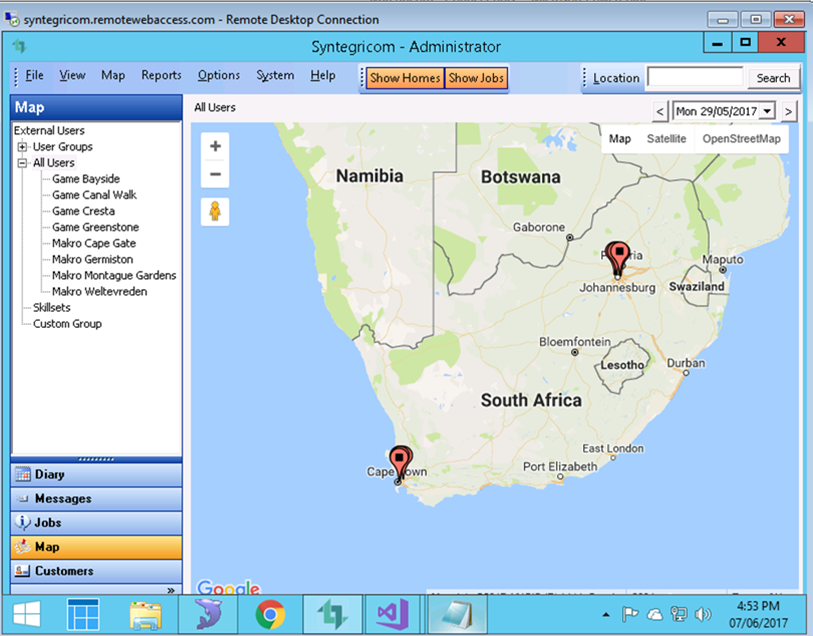This screenshot has width=813, height=636.
Task: Click the red marker near Johannesburg
Action: pyautogui.click(x=618, y=255)
